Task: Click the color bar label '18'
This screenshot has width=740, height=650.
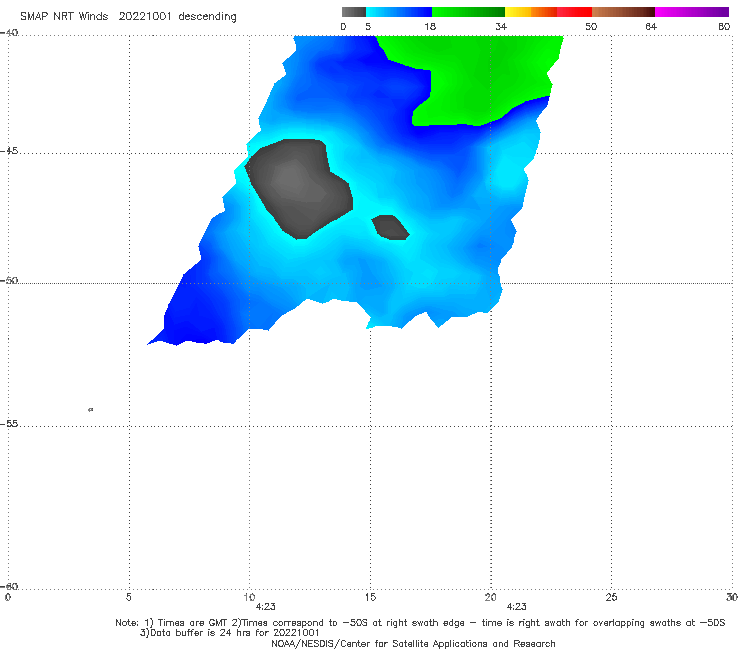Action: 430,26
